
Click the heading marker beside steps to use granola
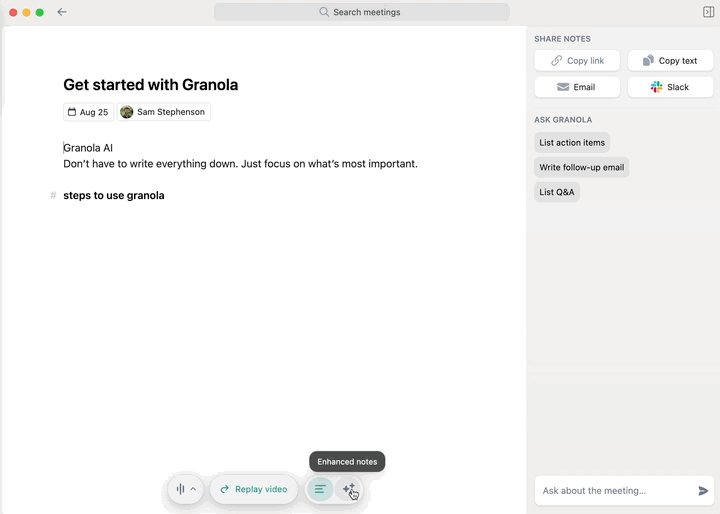[x=53, y=196]
